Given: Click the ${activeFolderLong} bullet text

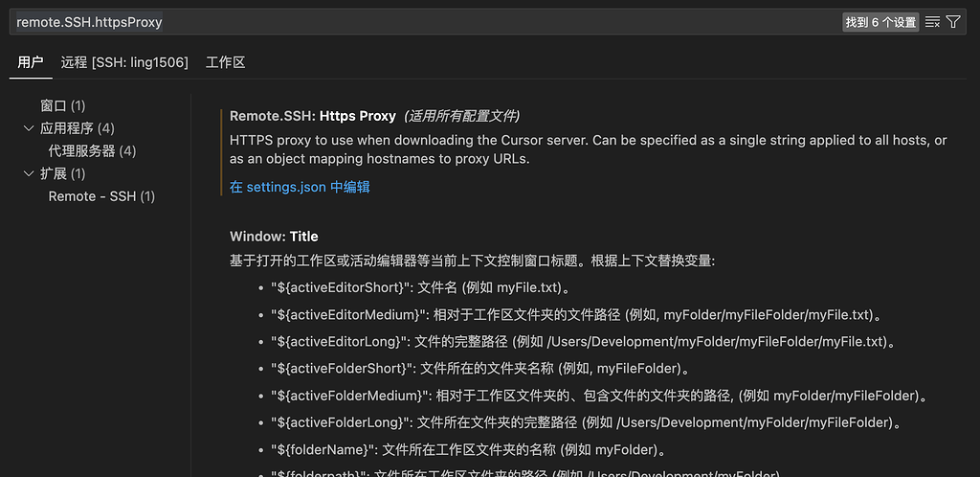Looking at the screenshot, I should pyautogui.click(x=589, y=422).
